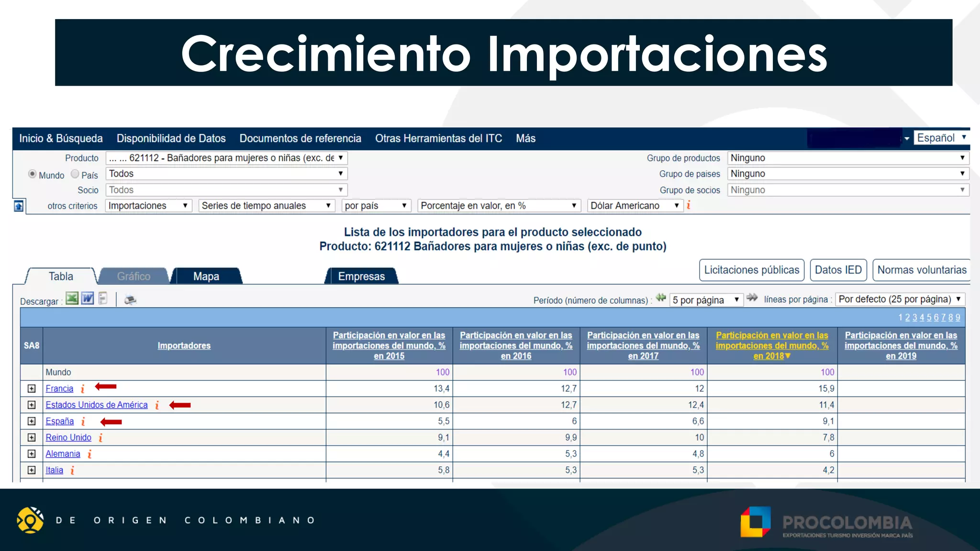The image size is (980, 551).
Task: Open Otras Herramientas del ITC menu
Action: 438,138
